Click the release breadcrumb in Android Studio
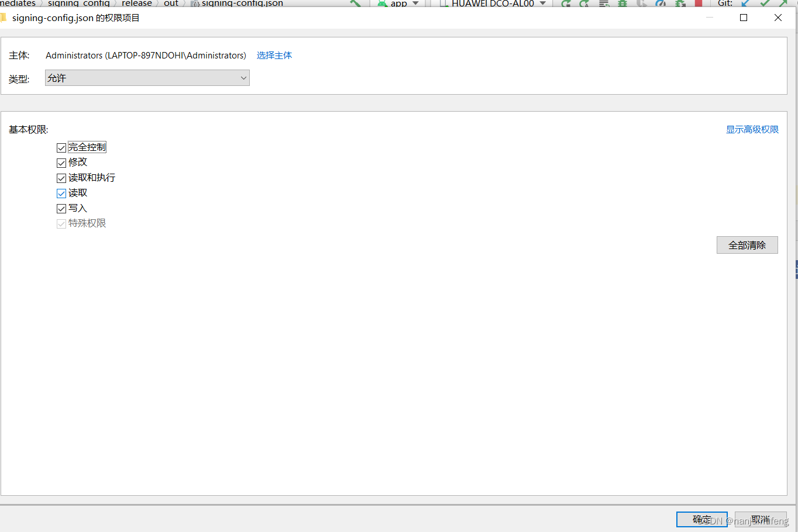The width and height of the screenshot is (798, 532). tap(137, 4)
